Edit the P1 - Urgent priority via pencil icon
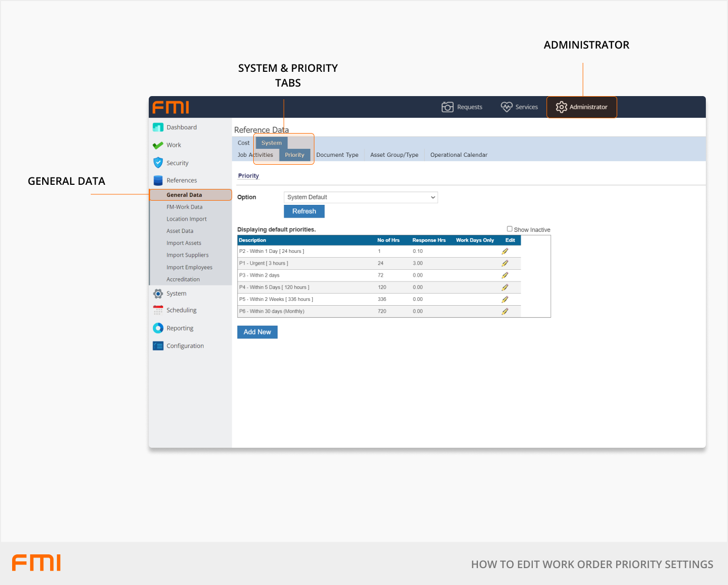Screen dimensions: 728x585 pos(505,263)
